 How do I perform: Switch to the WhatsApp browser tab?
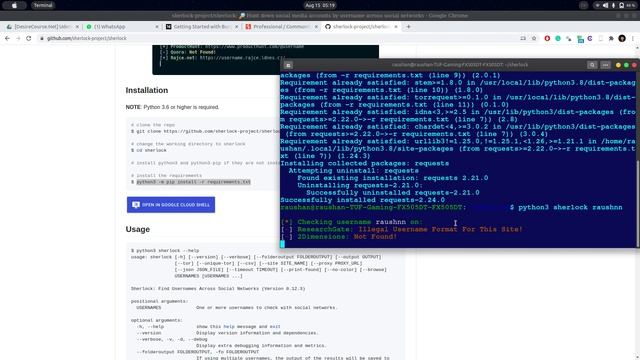pos(122,27)
